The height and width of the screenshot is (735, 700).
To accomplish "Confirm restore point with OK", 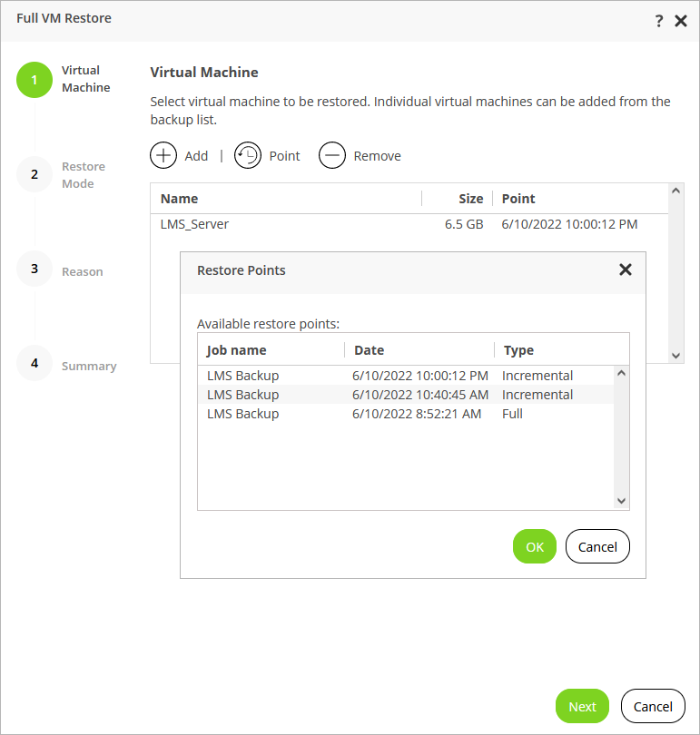I will (534, 546).
